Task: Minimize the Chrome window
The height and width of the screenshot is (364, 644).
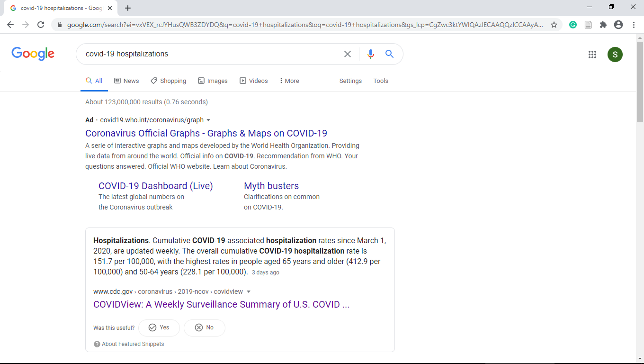Action: pyautogui.click(x=590, y=7)
